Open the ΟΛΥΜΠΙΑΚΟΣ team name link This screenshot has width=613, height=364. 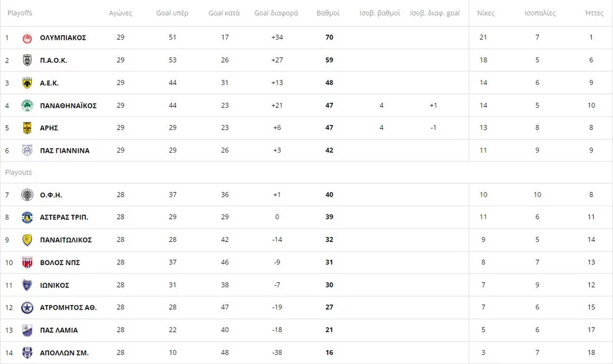63,38
